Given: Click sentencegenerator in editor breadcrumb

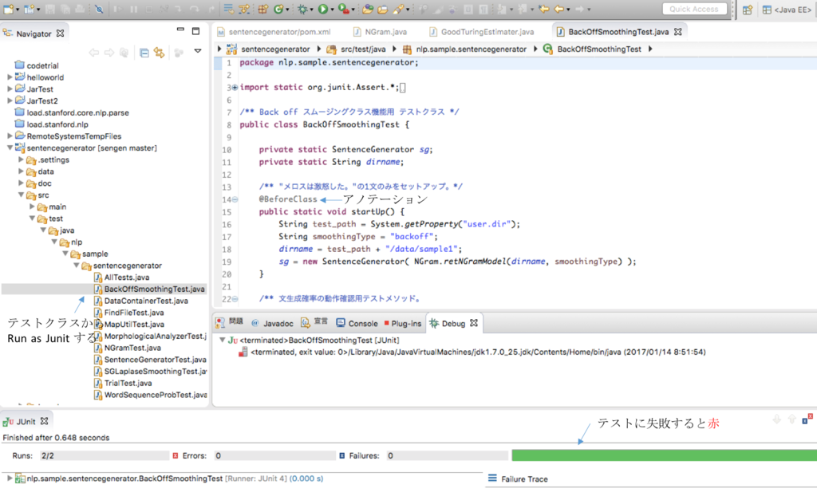Looking at the screenshot, I should click(275, 49).
